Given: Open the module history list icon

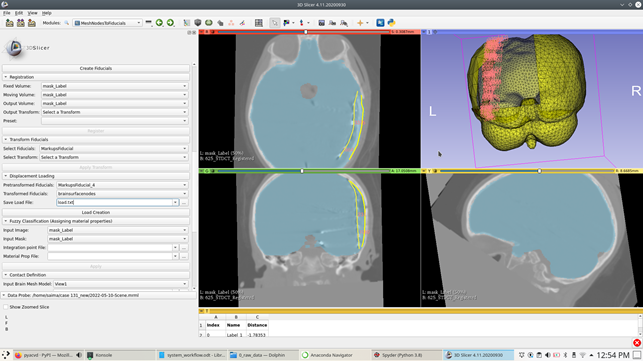Looking at the screenshot, I should coord(148,23).
